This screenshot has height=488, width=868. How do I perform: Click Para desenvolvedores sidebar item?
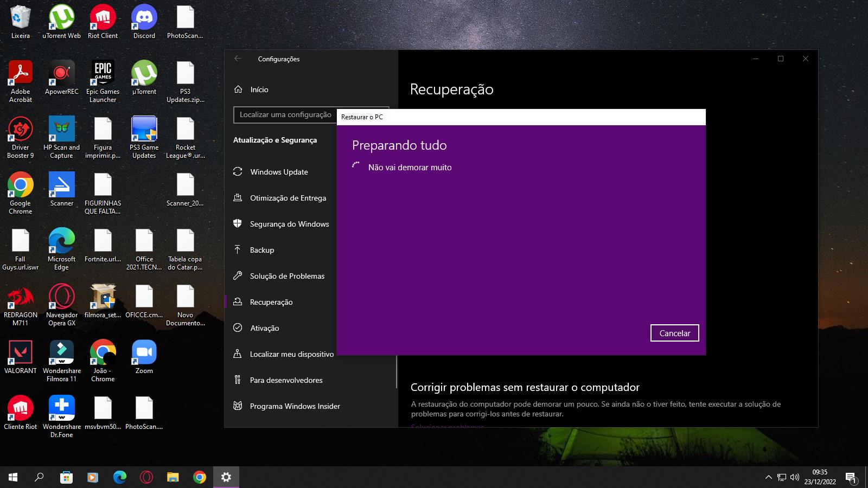[286, 380]
